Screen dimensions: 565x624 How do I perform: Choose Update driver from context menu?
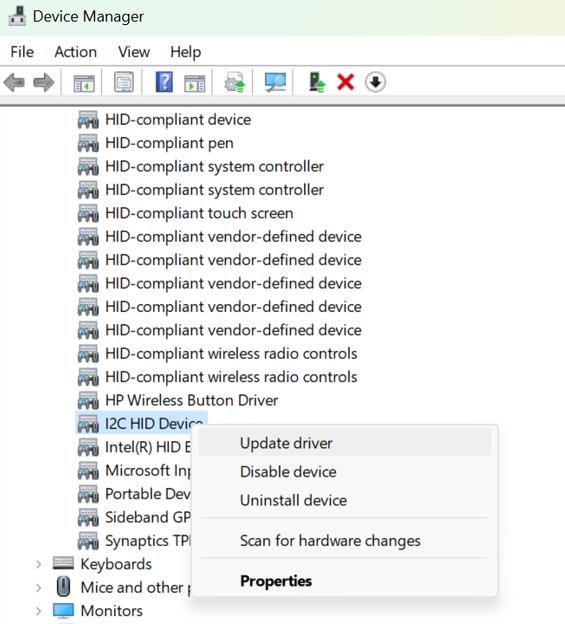click(x=345, y=443)
